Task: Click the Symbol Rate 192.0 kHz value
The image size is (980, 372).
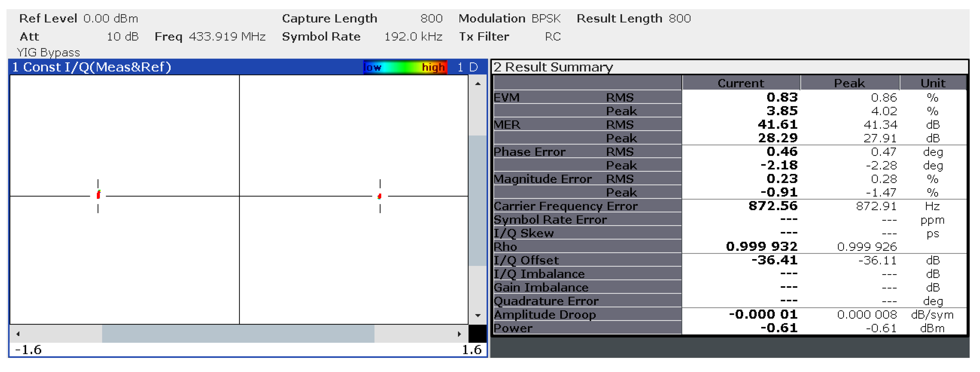Action: tap(413, 37)
